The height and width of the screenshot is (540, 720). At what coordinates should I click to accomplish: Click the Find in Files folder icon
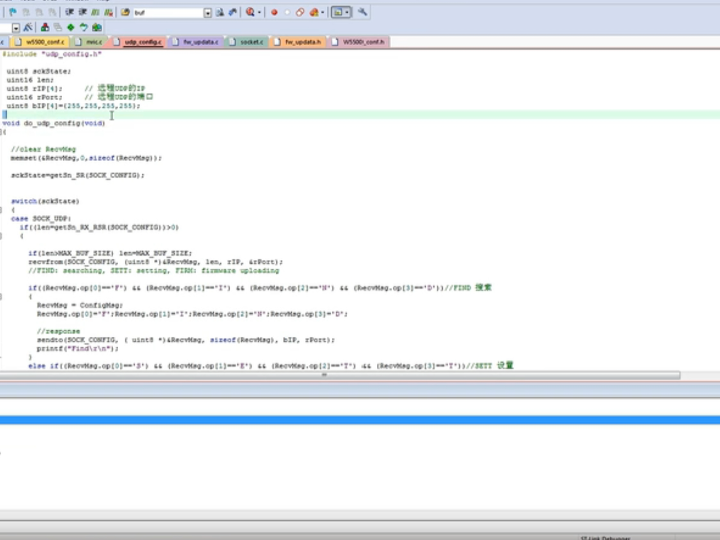click(x=126, y=13)
